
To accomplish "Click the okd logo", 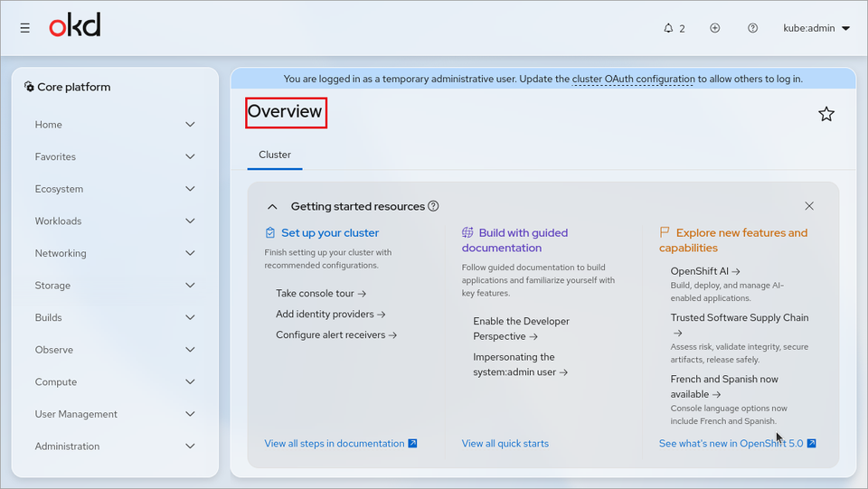I will coord(75,25).
